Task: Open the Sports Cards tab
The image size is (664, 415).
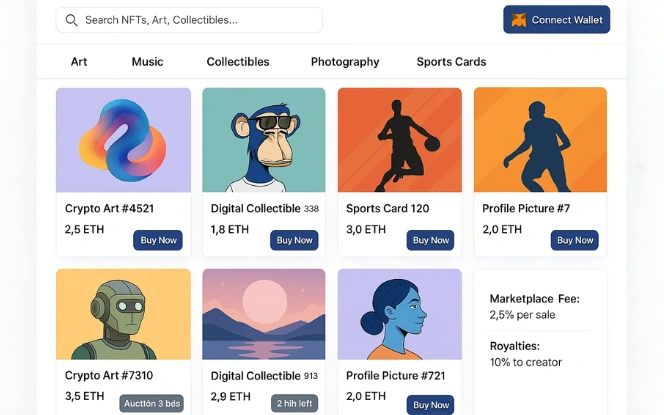Action: click(451, 62)
